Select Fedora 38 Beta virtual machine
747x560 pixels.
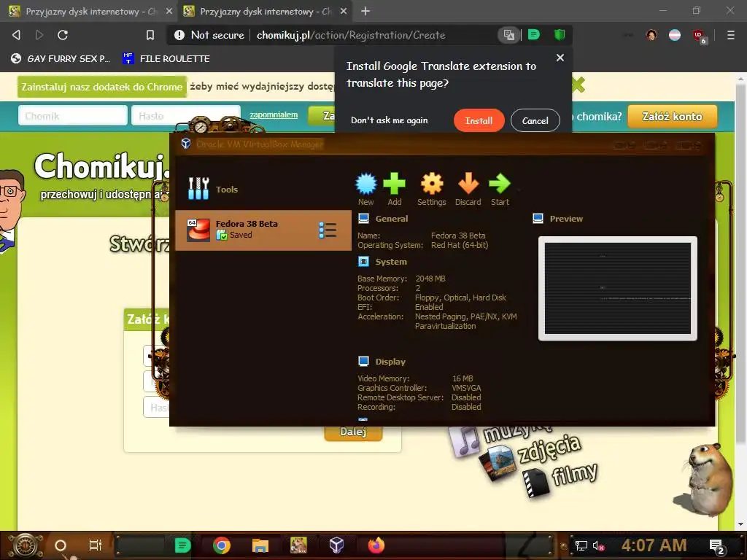tap(263, 230)
